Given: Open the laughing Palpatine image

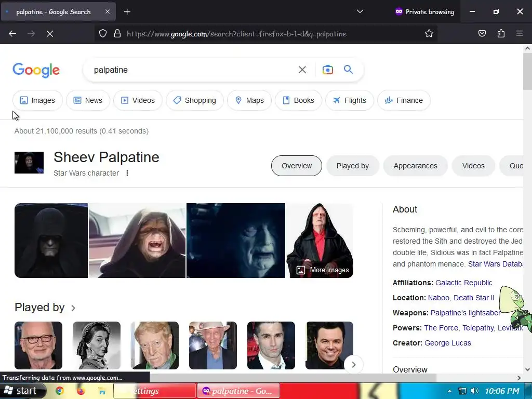Looking at the screenshot, I should (137, 241).
